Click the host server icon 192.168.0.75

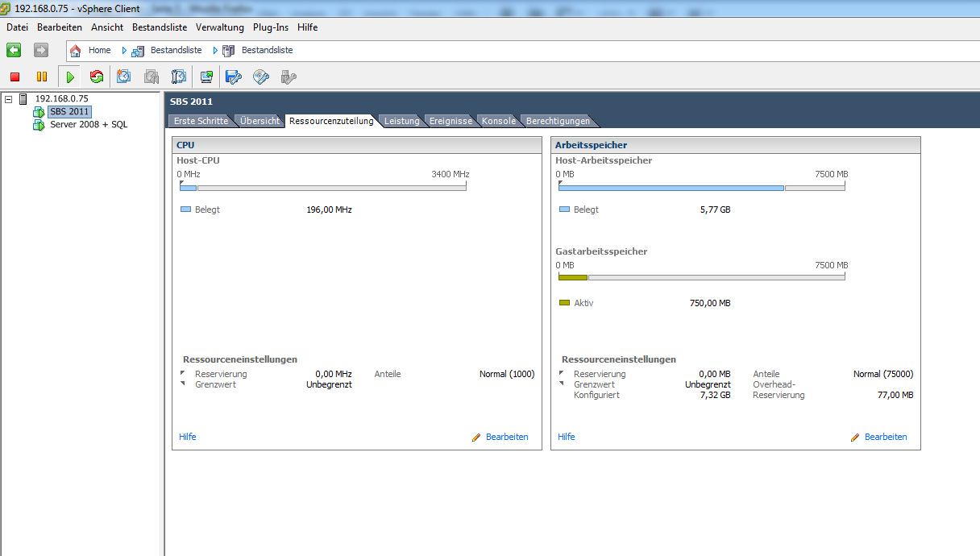click(23, 99)
